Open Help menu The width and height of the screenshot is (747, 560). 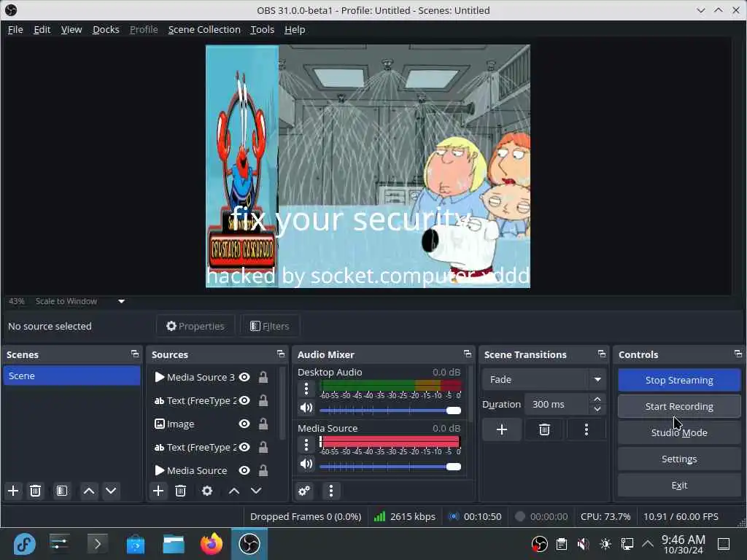295,29
